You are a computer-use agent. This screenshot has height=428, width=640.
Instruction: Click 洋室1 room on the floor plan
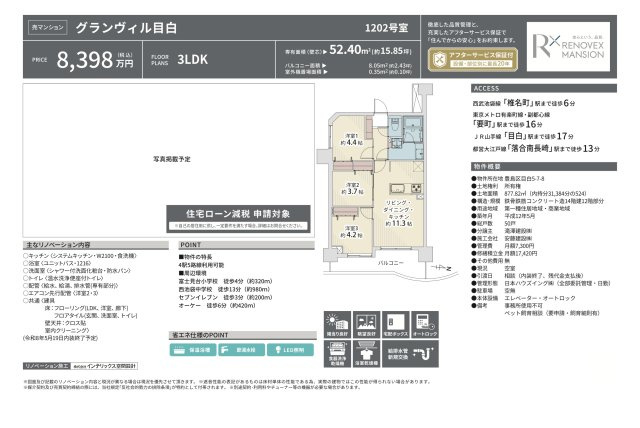351,140
